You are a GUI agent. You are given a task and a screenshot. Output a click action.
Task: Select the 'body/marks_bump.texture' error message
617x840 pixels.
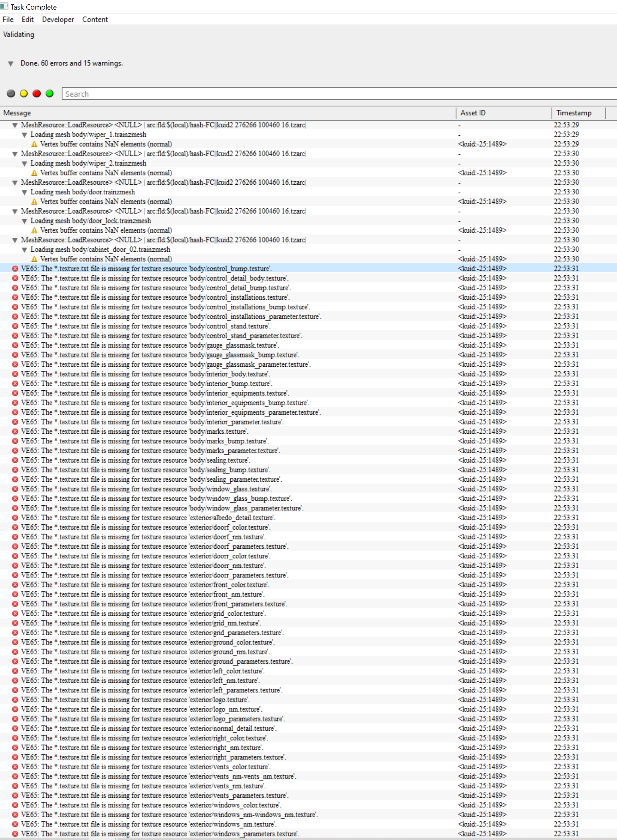pos(145,441)
